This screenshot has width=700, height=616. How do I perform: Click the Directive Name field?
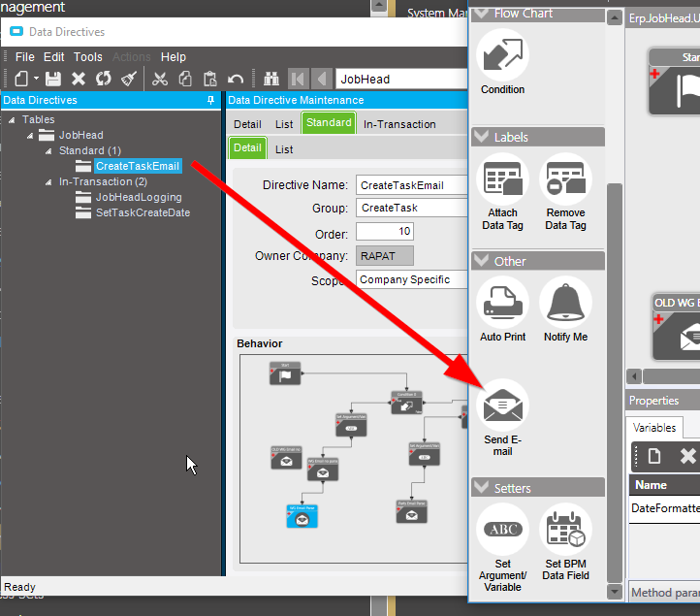tap(412, 185)
